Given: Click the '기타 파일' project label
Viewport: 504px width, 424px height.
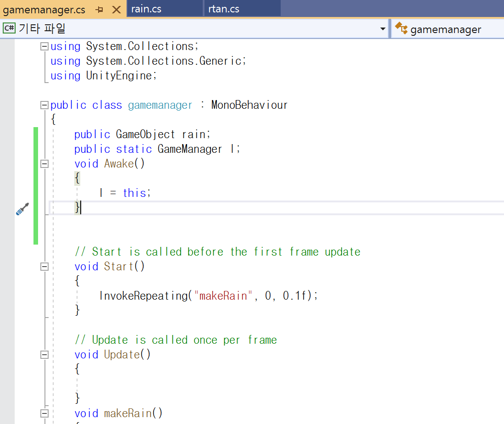Looking at the screenshot, I should click(x=42, y=28).
